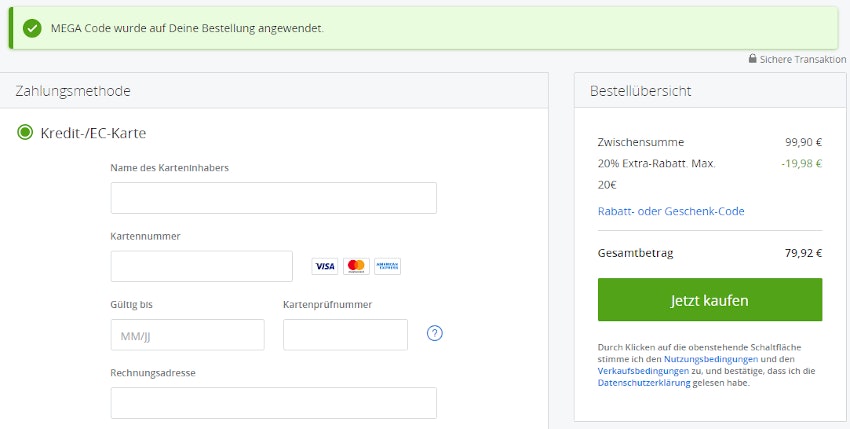
Task: Click the Visa card icon
Action: pyautogui.click(x=324, y=266)
